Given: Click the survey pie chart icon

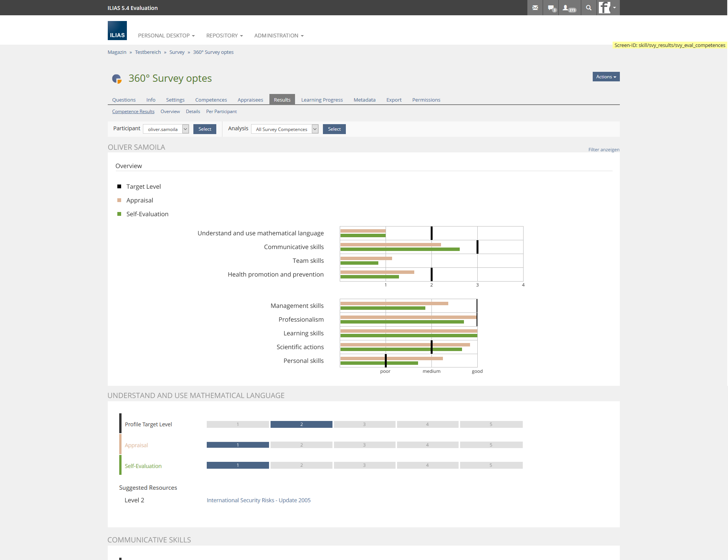Looking at the screenshot, I should tap(117, 79).
